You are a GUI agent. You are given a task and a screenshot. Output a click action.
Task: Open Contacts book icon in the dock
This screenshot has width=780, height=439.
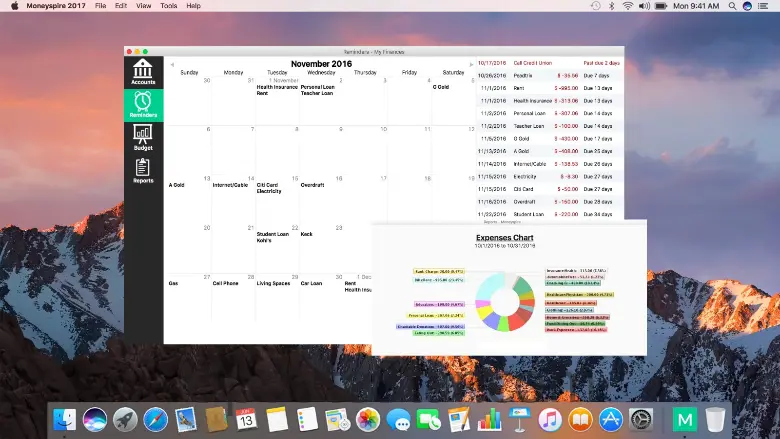216,420
